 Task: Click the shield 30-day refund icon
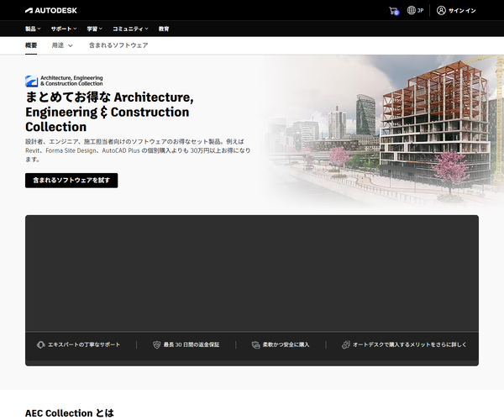pyautogui.click(x=156, y=344)
